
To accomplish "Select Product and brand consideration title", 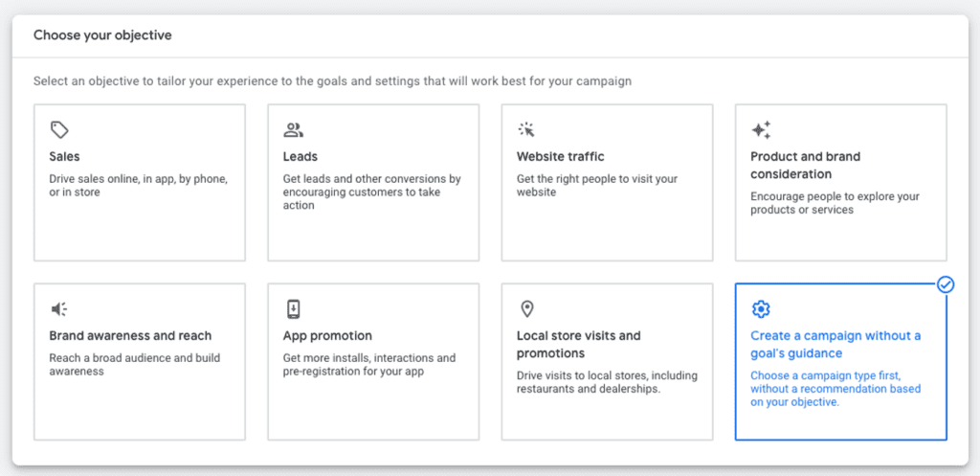I will pos(805,165).
